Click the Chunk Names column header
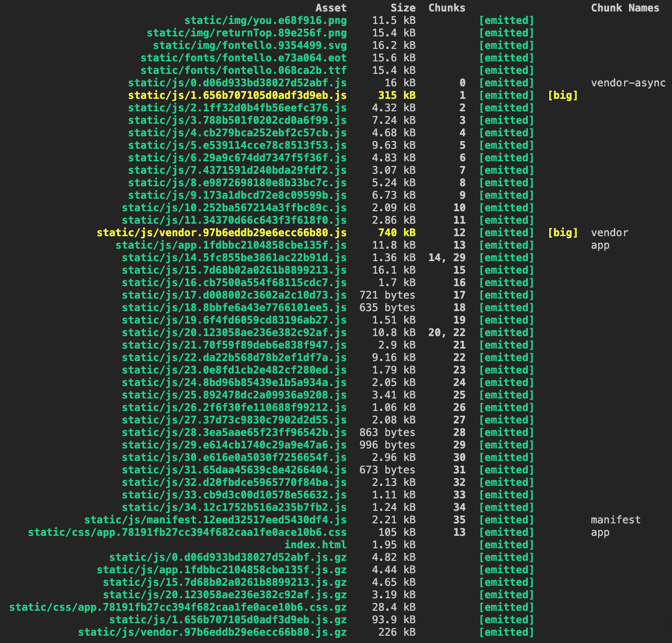 point(625,8)
